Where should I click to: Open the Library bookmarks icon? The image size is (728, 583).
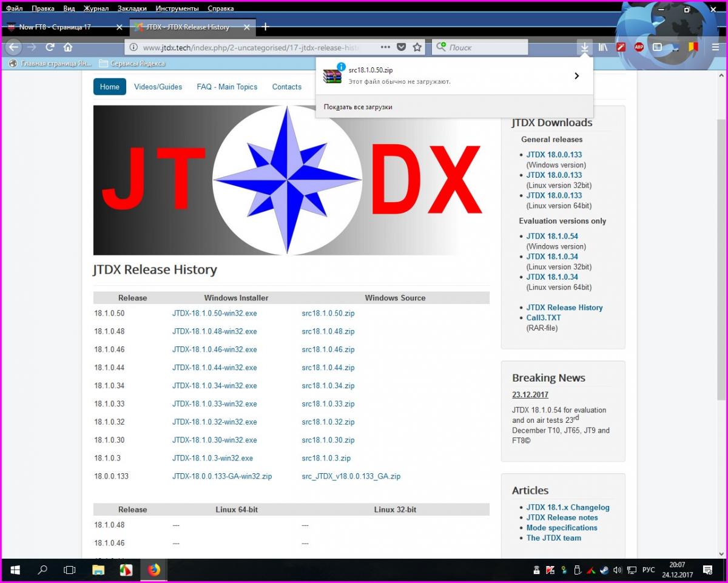[x=603, y=47]
